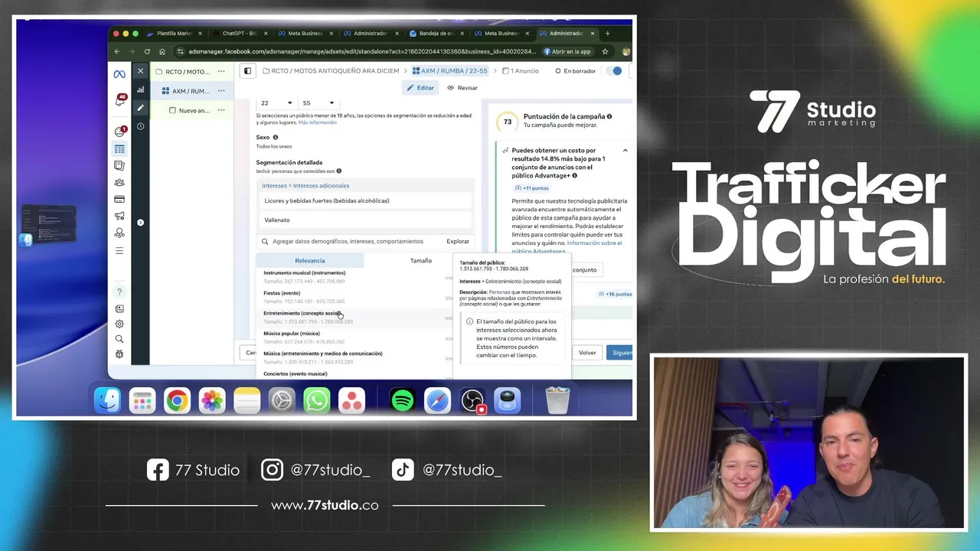
Task: Open the Meta logo home icon
Action: [119, 74]
